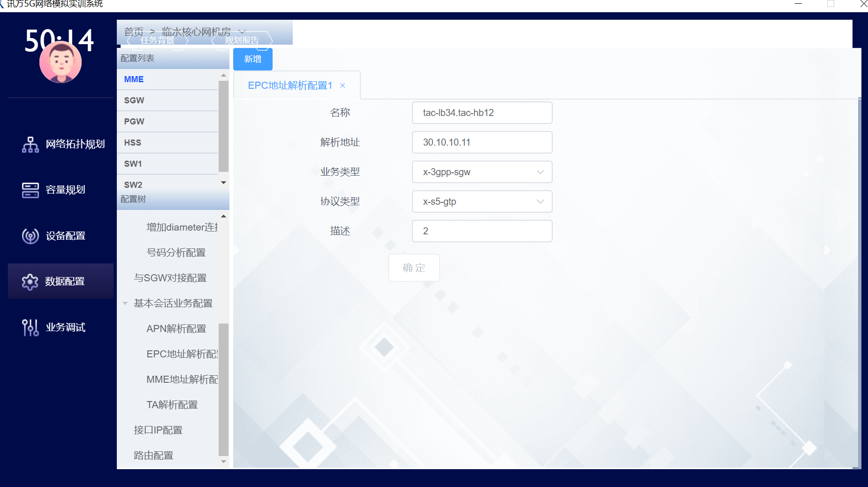Click the data configuration gear icon
The height and width of the screenshot is (487, 868).
(30, 282)
